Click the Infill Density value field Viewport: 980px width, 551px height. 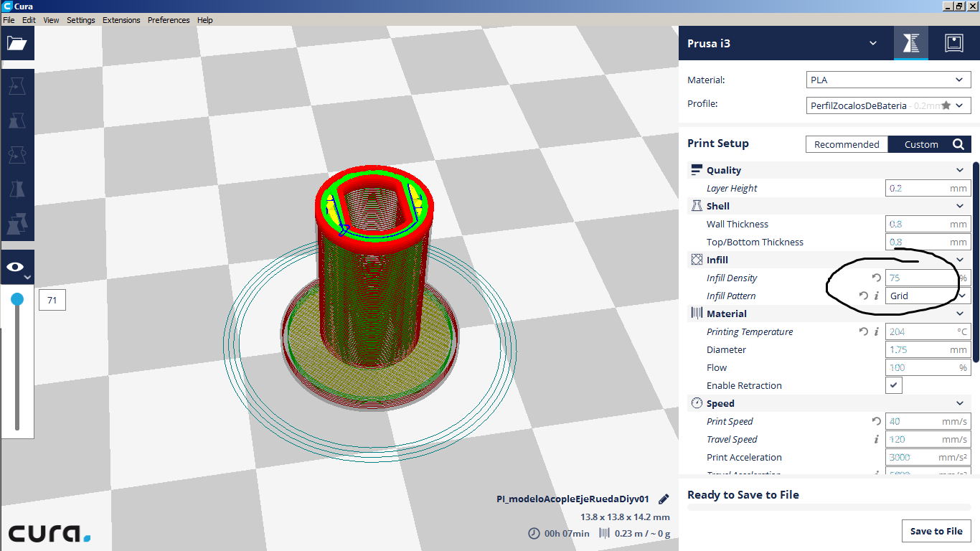pyautogui.click(x=928, y=278)
